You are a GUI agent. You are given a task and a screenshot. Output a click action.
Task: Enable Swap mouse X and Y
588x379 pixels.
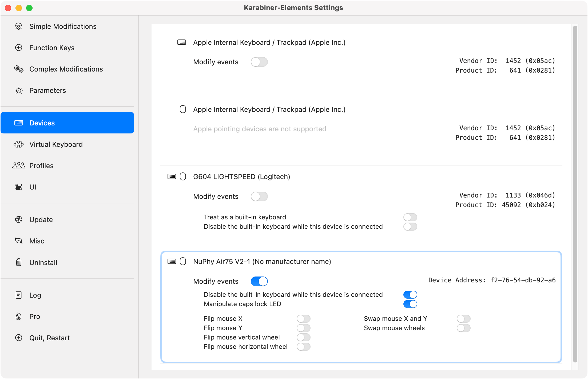[x=463, y=319]
